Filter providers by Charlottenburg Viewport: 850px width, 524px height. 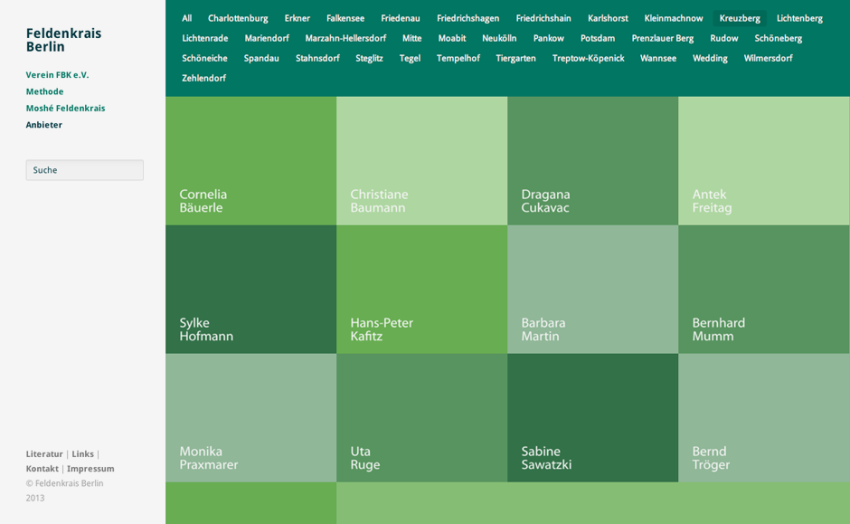[238, 18]
